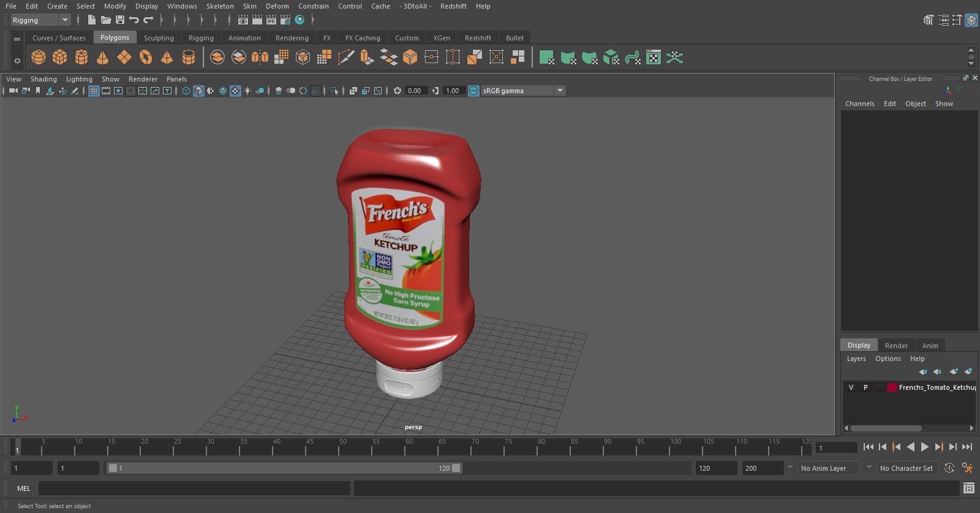Image resolution: width=980 pixels, height=513 pixels.
Task: Click the Undo arrow icon
Action: (x=134, y=20)
